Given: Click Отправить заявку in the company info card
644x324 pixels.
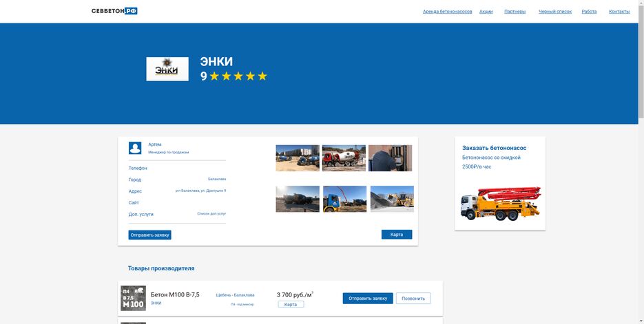Looking at the screenshot, I should [x=149, y=235].
